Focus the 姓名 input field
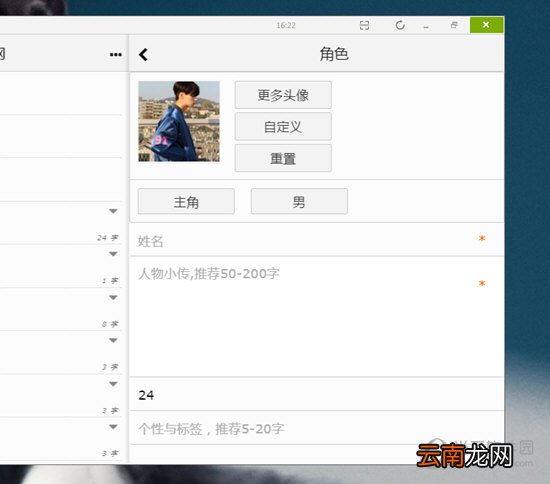The height and width of the screenshot is (484, 550). click(317, 240)
